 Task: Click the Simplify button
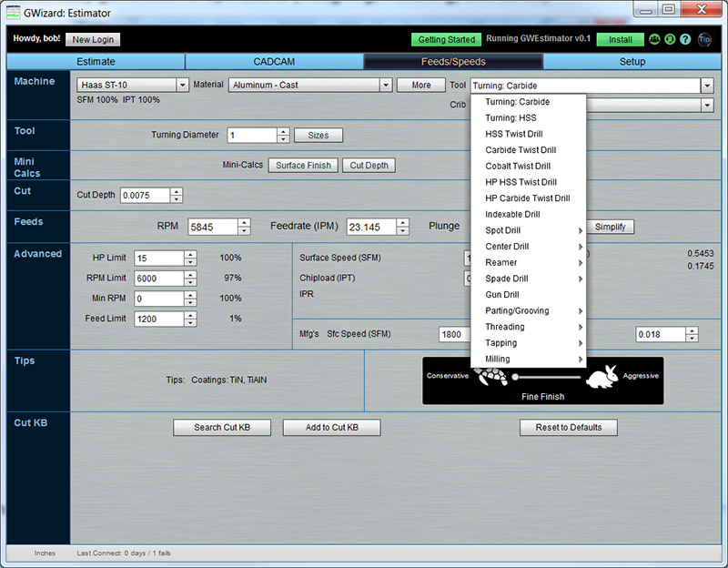[609, 226]
